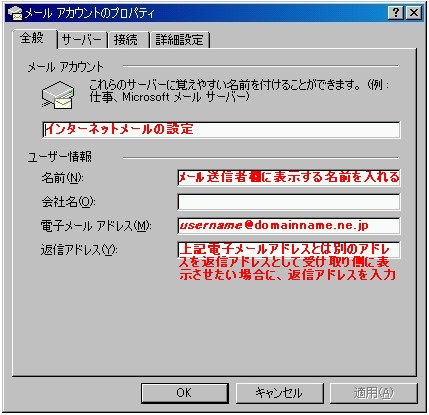Click the 電子メール アドレス(M): label
Screen dimensions: 429x415
click(x=96, y=226)
